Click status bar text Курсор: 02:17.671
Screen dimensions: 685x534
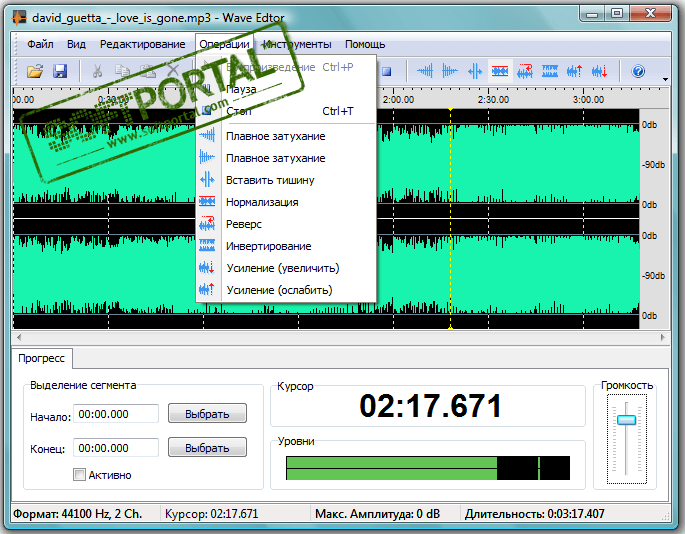point(211,514)
